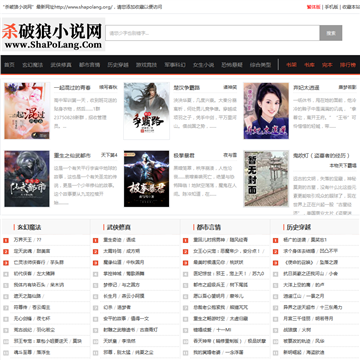This screenshot has width=360, height=360.
Task: Click the rank 1 badge in 都市言情 list
Action: pos(186,240)
